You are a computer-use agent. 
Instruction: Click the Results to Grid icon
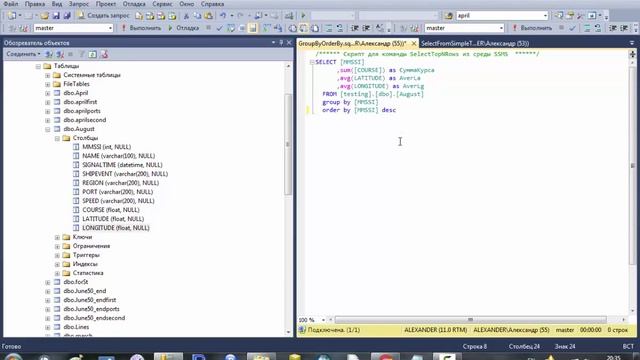[x=304, y=28]
